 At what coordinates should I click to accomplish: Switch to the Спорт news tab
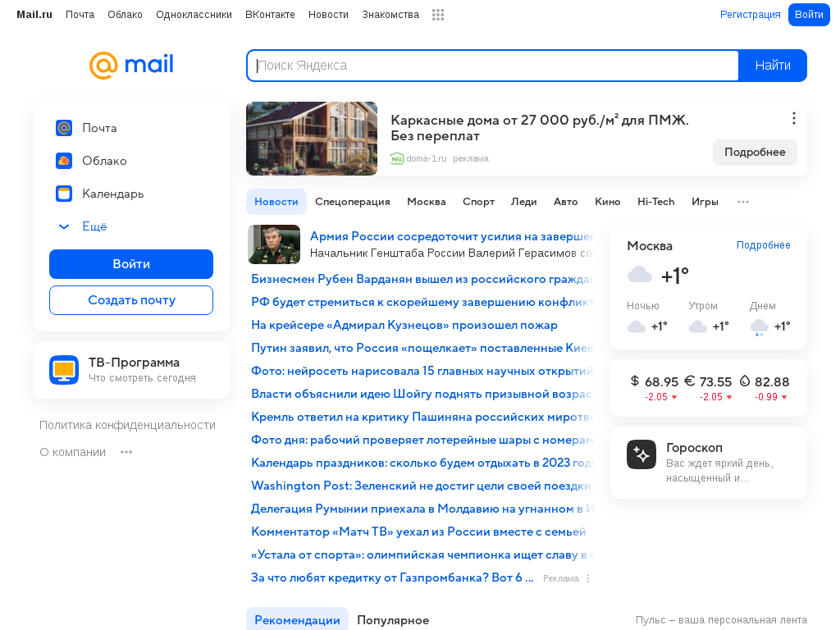point(478,202)
